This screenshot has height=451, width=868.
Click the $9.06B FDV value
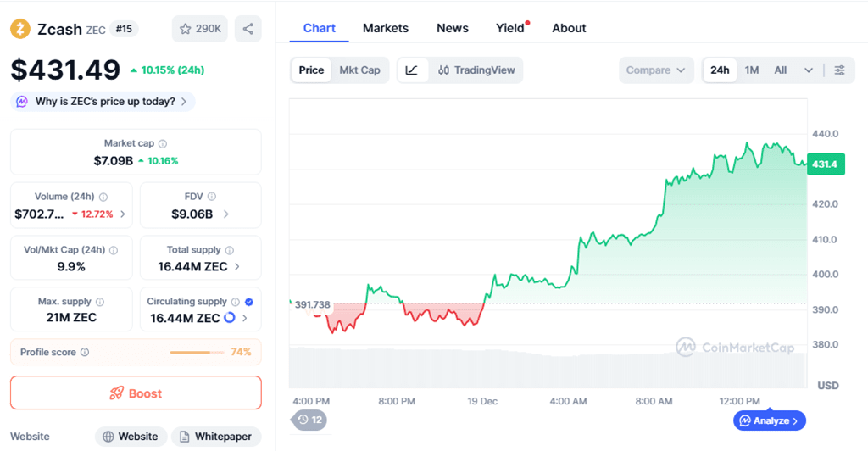pyautogui.click(x=192, y=214)
